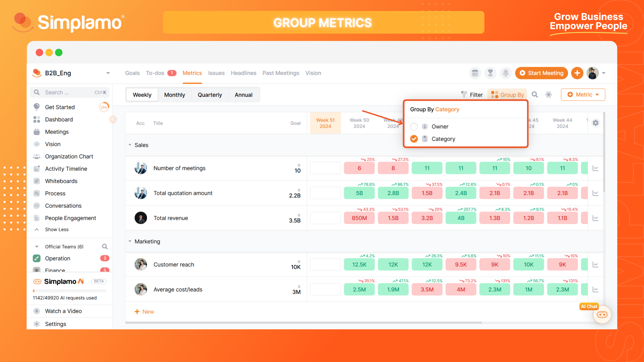Click the Start Meeting button
Image resolution: width=644 pixels, height=362 pixels.
[x=542, y=73]
